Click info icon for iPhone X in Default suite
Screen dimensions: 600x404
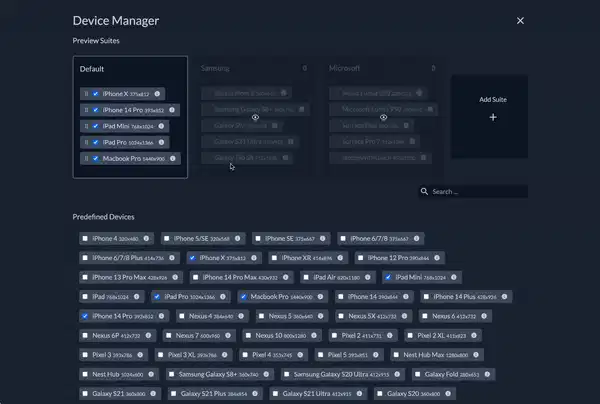pyautogui.click(x=157, y=94)
